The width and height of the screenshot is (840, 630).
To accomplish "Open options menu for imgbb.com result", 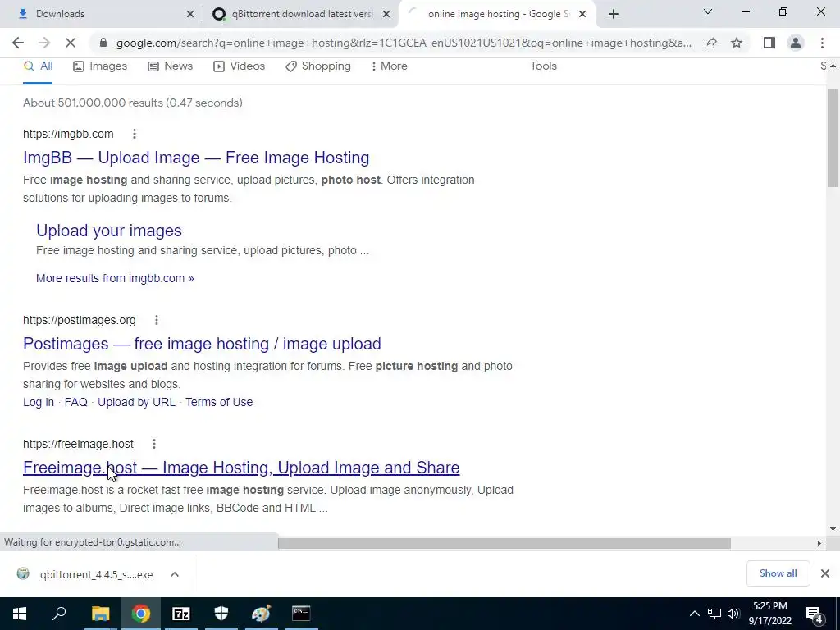I will point(135,134).
